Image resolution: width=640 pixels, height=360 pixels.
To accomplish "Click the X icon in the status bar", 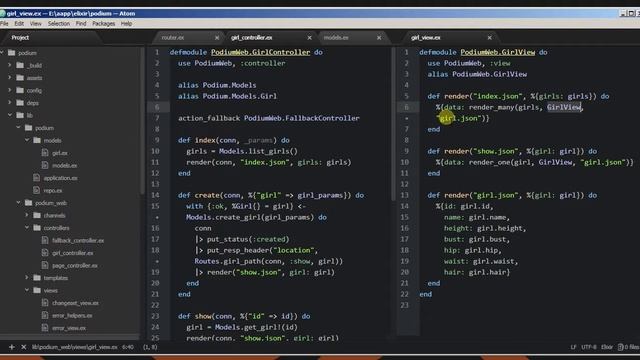I will (24, 347).
